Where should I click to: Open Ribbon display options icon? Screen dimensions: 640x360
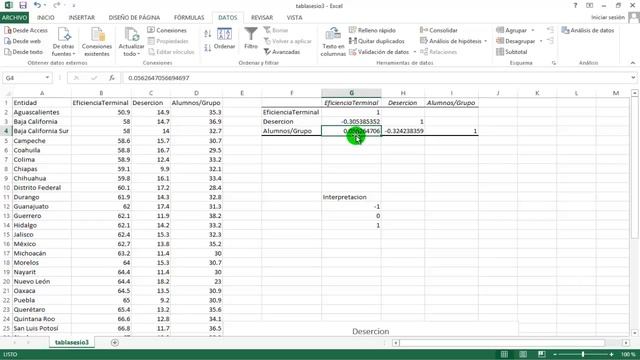[589, 5]
